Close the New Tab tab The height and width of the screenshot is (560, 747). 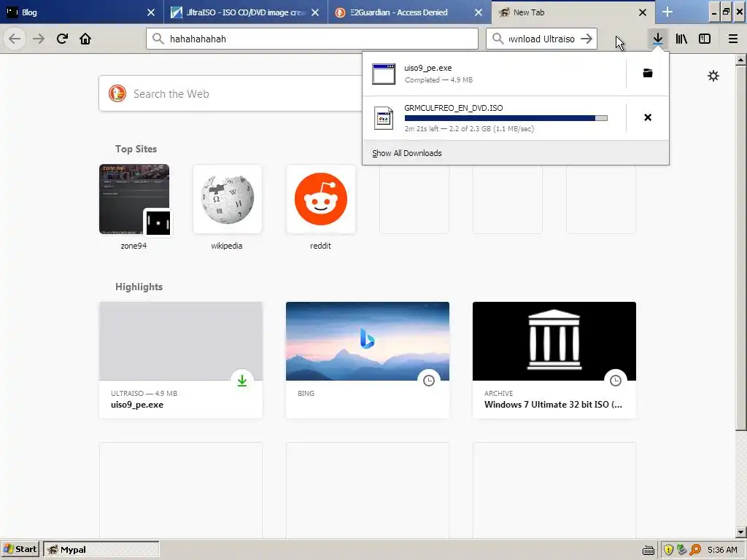click(x=643, y=12)
